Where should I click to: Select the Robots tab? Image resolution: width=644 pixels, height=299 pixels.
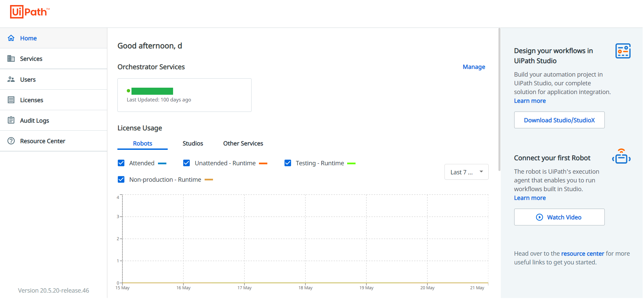click(x=143, y=143)
